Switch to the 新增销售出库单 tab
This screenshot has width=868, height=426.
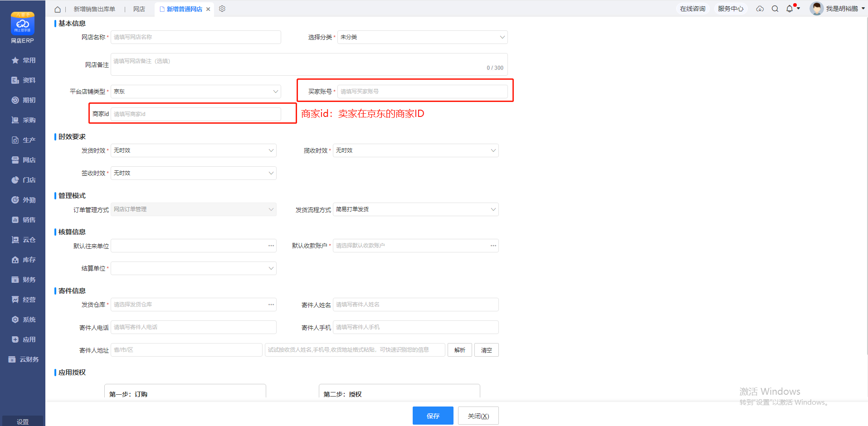94,9
